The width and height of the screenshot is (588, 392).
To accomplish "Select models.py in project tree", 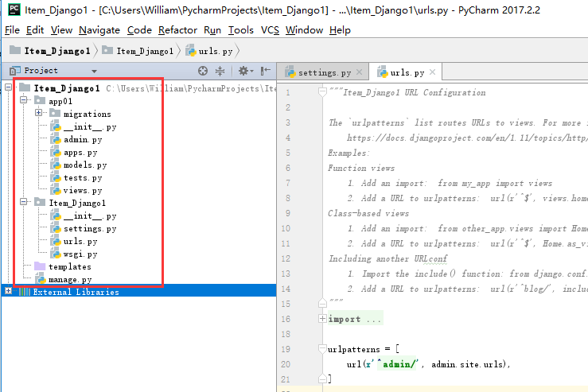I will click(85, 165).
